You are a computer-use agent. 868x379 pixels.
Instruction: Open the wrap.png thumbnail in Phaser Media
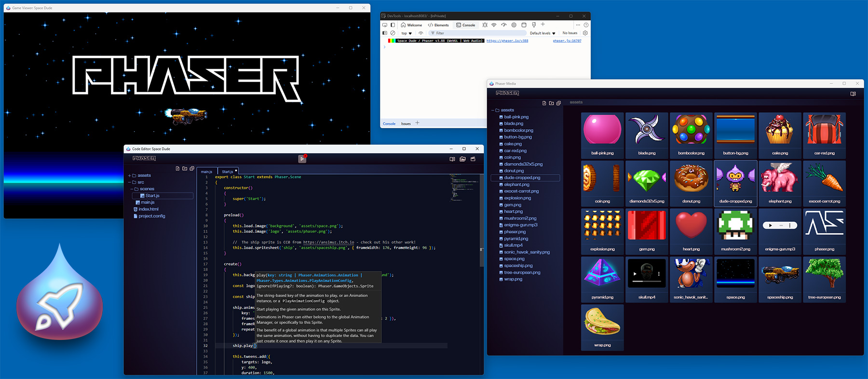pos(602,327)
